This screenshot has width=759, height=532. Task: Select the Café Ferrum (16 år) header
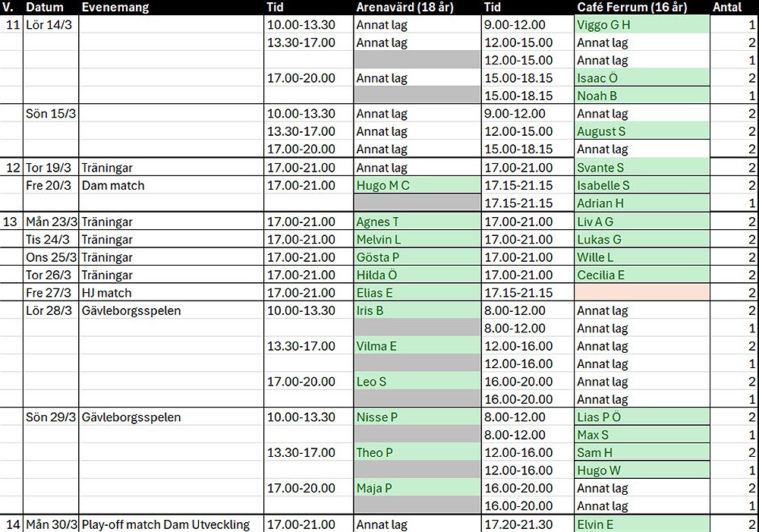[631, 8]
